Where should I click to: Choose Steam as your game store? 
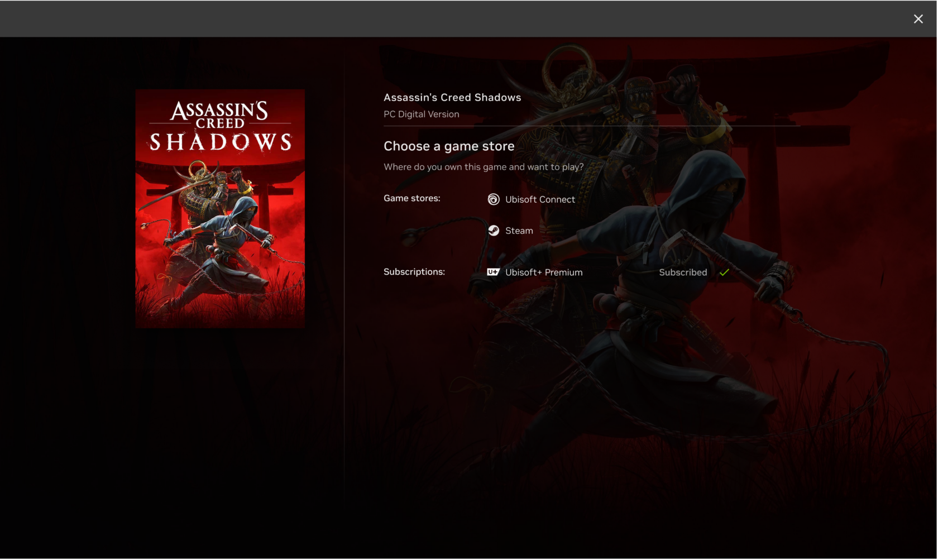click(x=519, y=230)
